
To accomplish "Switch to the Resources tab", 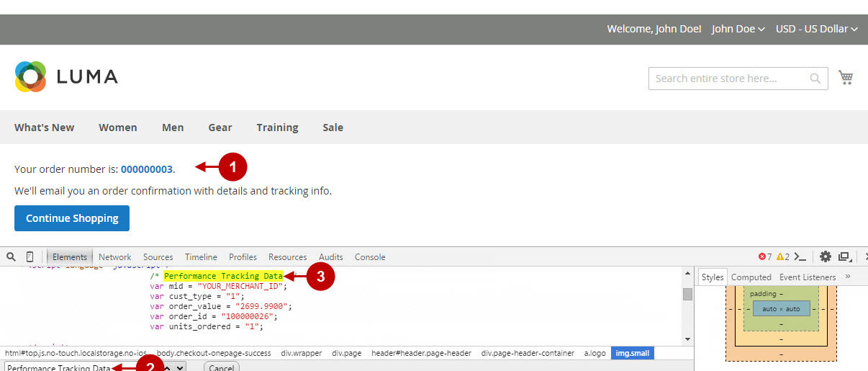I will (x=288, y=256).
